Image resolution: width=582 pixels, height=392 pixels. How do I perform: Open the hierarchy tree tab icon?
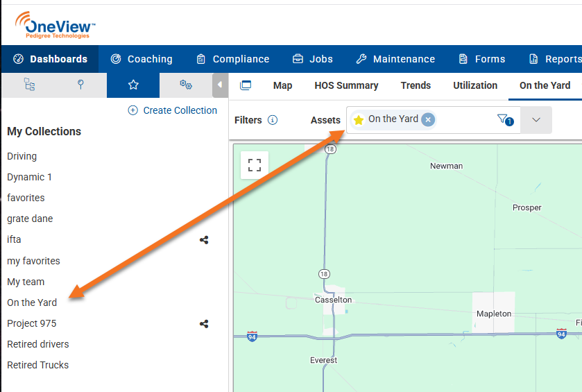point(29,85)
